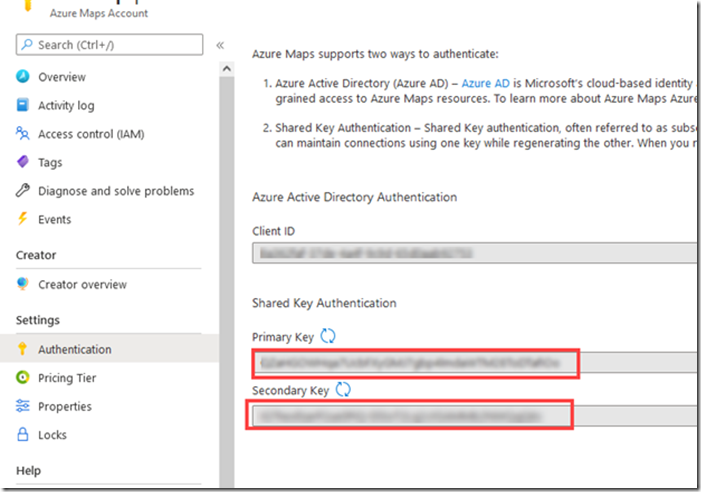
Task: Click the Secondary Key value field
Action: [x=474, y=416]
